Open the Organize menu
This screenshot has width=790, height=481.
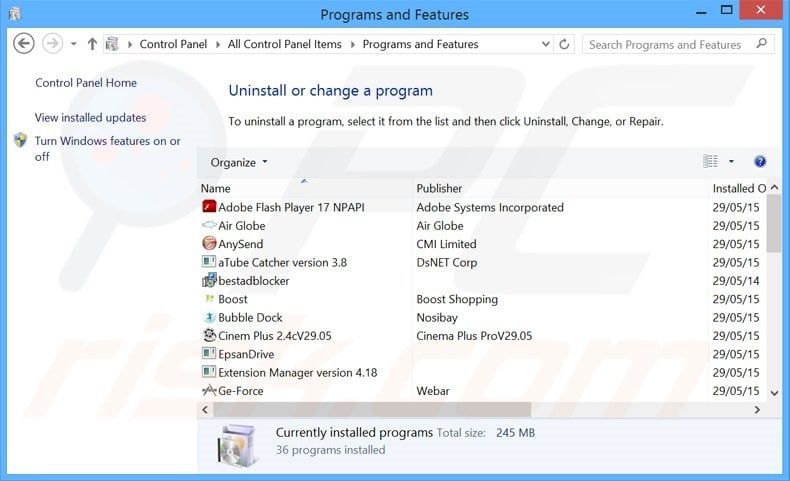(x=238, y=162)
